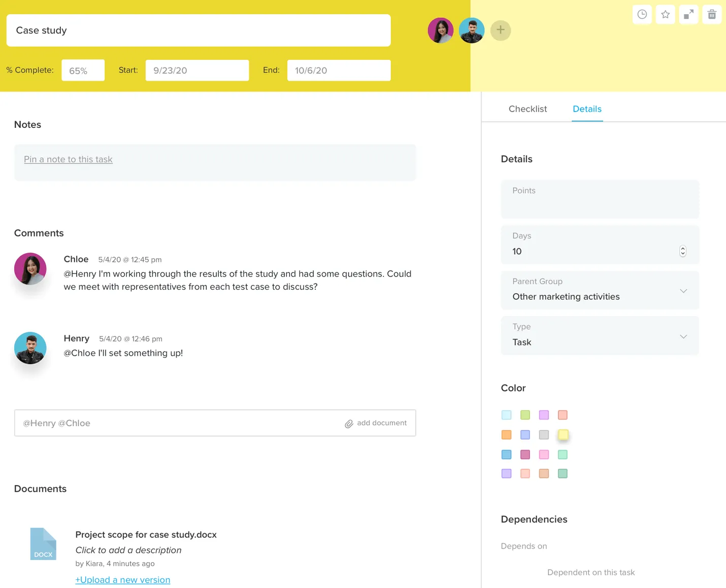Viewport: 726px width, 588px height.
Task: Edit the Case study title field
Action: (x=199, y=30)
